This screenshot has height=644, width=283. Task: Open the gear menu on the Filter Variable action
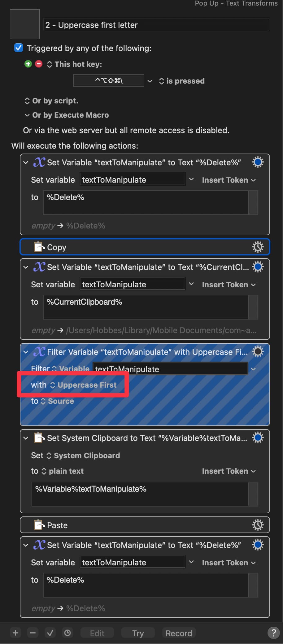(x=258, y=351)
